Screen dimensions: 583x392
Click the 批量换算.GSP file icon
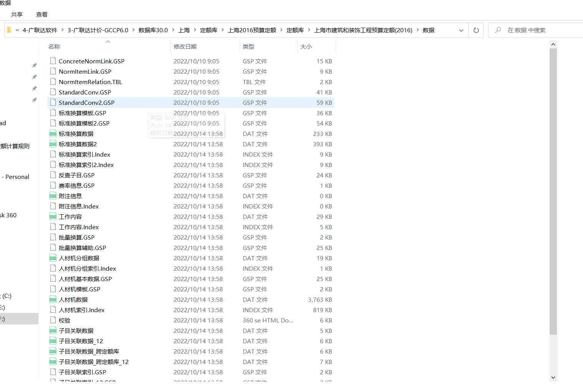[53, 237]
